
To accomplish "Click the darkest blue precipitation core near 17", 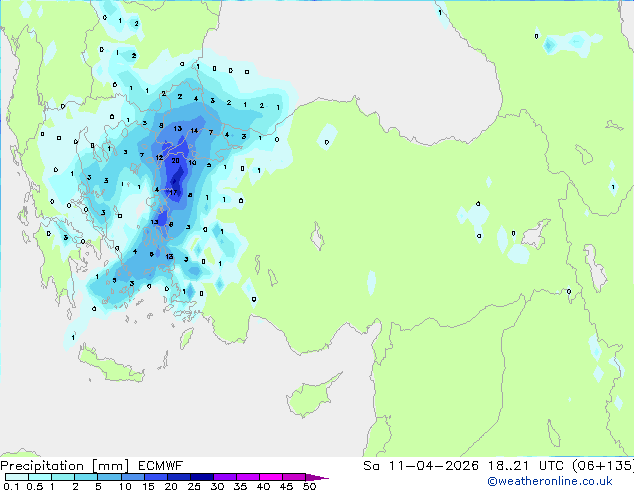I will [x=176, y=180].
